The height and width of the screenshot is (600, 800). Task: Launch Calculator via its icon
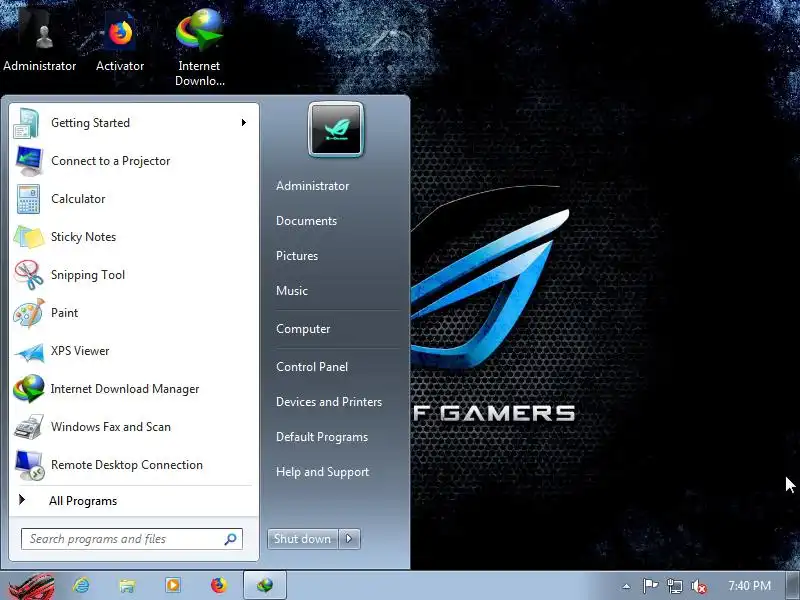click(28, 199)
